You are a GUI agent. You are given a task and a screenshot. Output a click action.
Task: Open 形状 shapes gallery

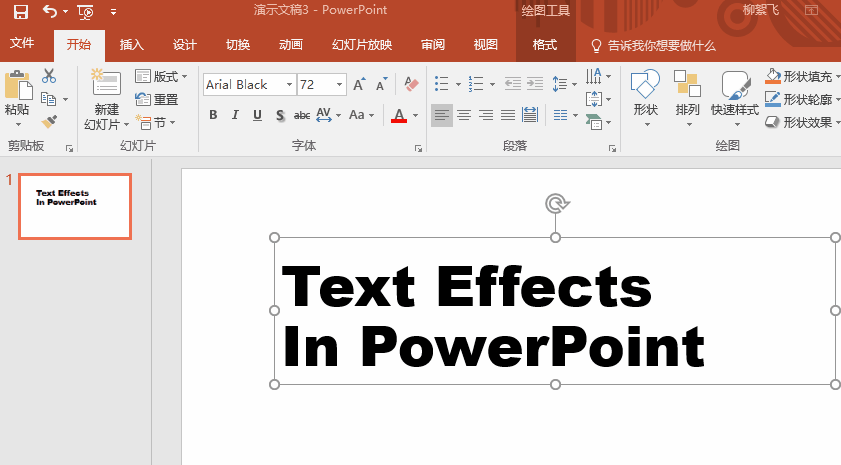[x=645, y=99]
